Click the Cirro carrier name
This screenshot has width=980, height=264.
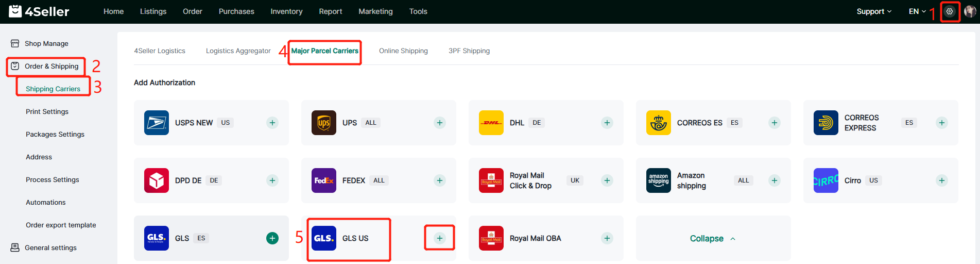click(853, 180)
